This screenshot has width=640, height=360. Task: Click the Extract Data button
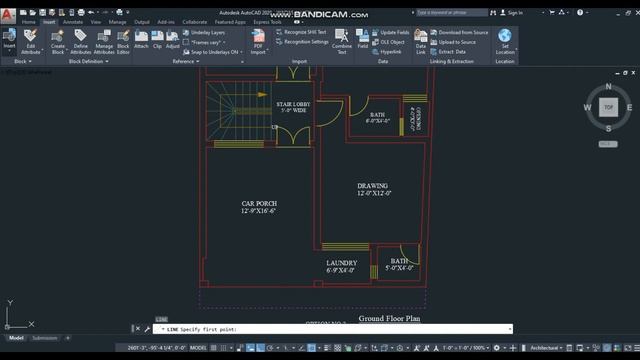pyautogui.click(x=448, y=52)
